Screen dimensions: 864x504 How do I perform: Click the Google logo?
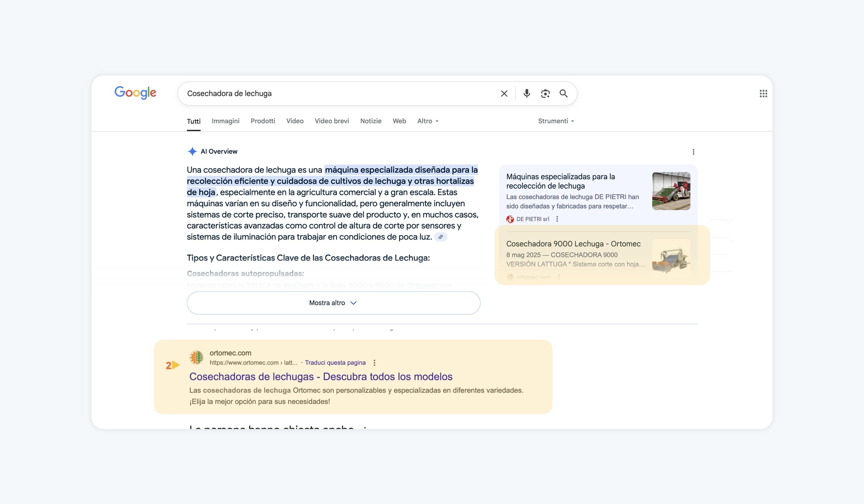click(135, 93)
